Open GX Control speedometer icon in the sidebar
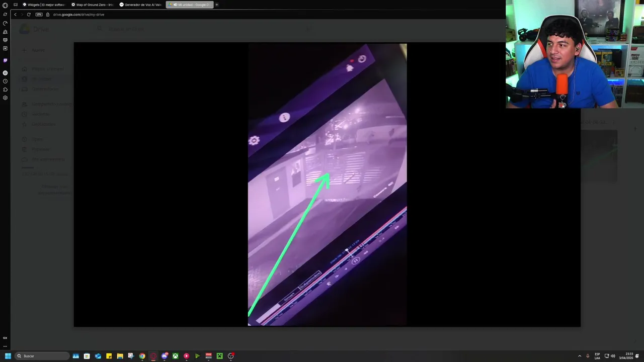 5,23
